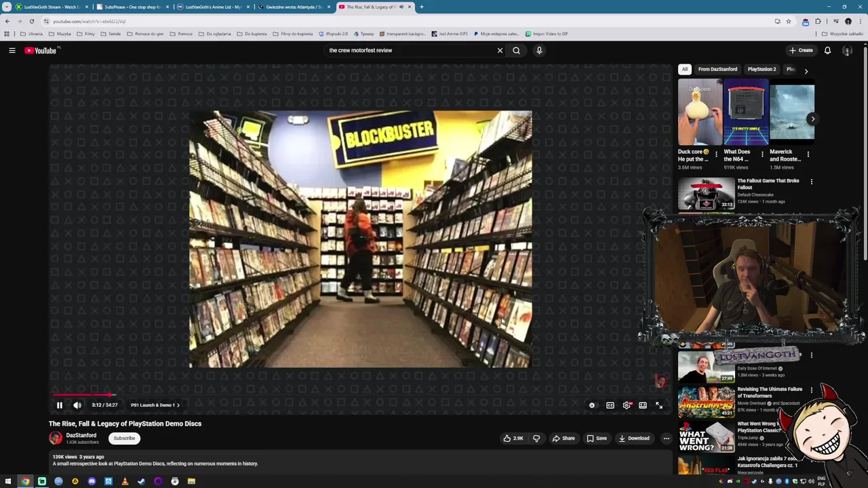Open options for the Maverick and Rooster Short
This screenshot has width=868, height=488.
808,155
